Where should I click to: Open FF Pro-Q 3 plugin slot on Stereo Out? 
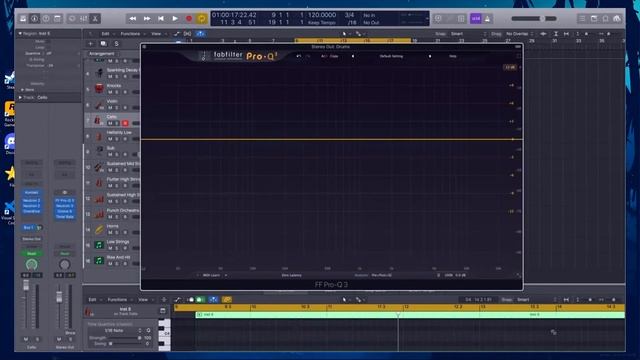tap(64, 201)
